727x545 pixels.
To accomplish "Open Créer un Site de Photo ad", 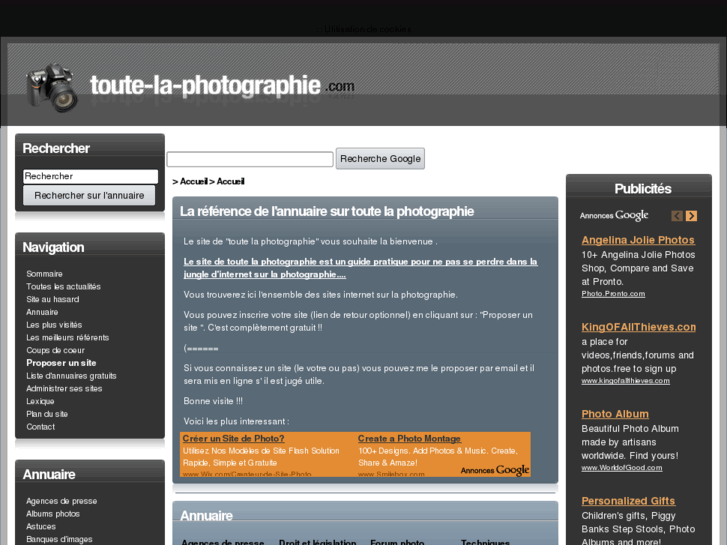I will tap(233, 438).
